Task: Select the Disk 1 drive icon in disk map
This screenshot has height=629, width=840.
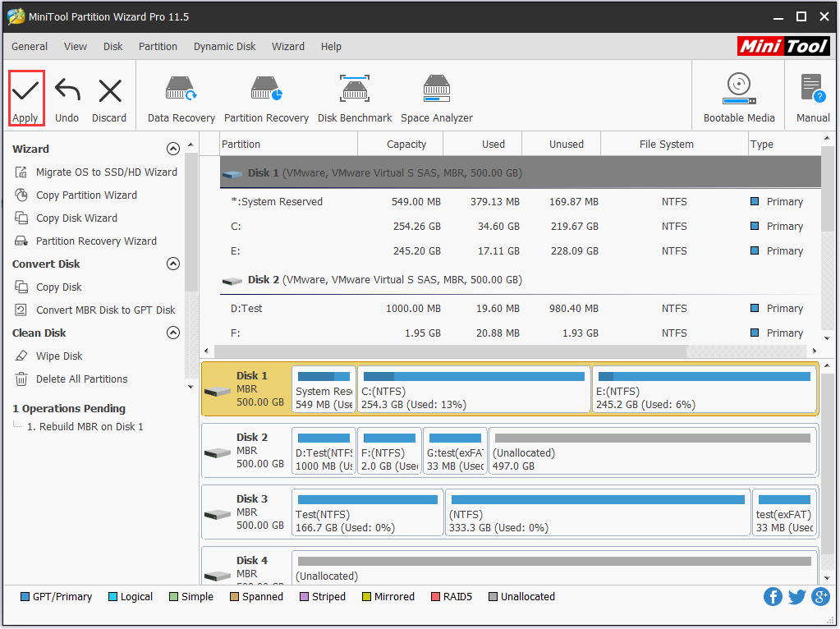Action: point(218,391)
